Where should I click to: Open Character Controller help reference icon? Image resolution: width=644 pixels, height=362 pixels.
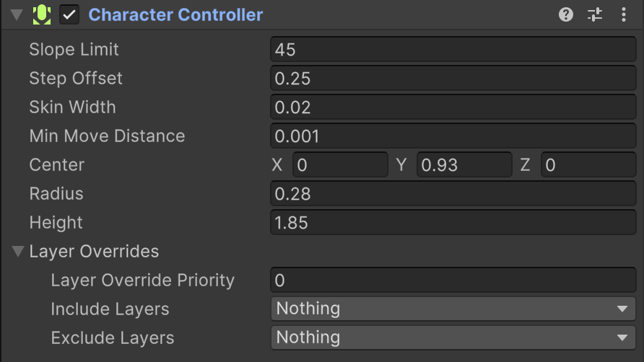566,14
